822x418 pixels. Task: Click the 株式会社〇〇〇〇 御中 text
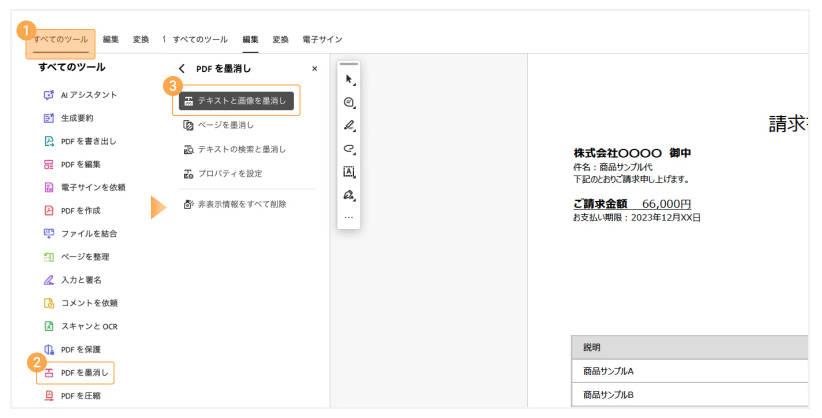click(x=632, y=153)
